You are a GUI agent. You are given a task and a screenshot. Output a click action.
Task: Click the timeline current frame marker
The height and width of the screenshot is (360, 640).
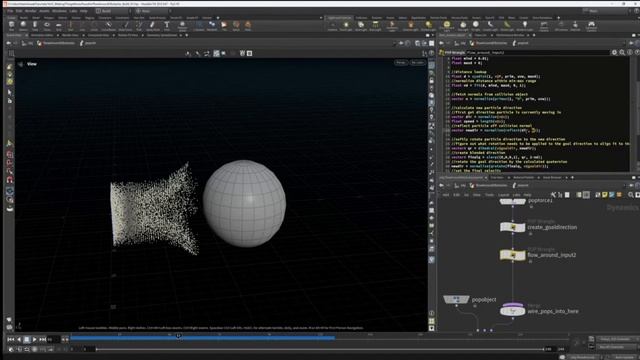click(178, 336)
